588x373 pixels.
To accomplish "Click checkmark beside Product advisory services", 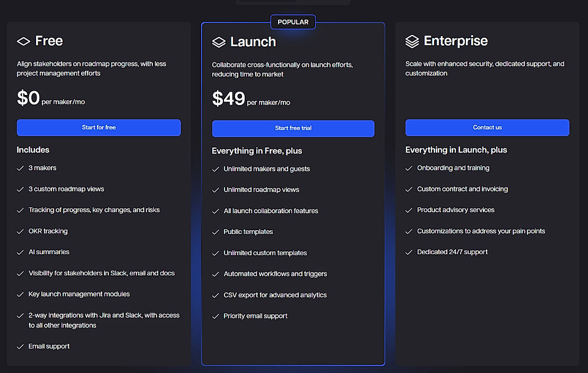I will coord(409,210).
